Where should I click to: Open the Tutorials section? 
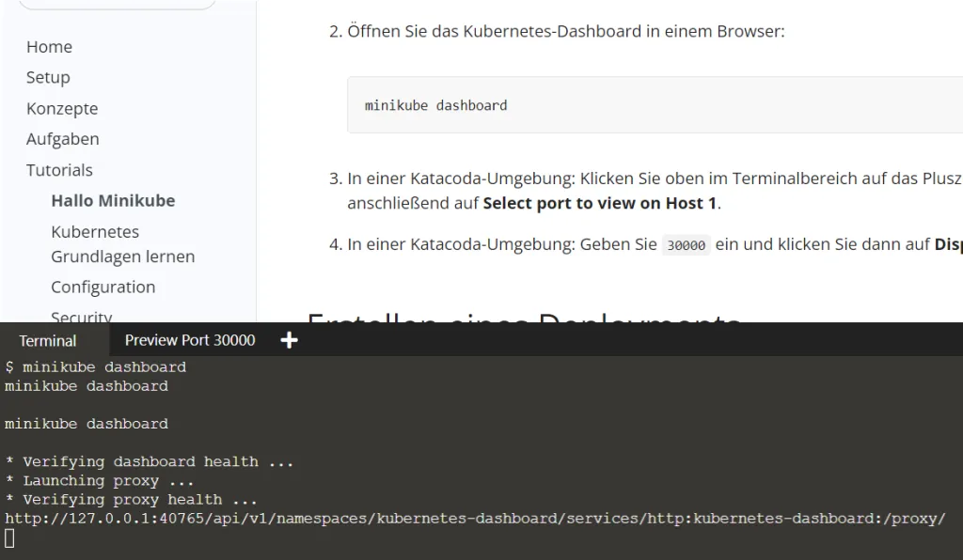59,170
